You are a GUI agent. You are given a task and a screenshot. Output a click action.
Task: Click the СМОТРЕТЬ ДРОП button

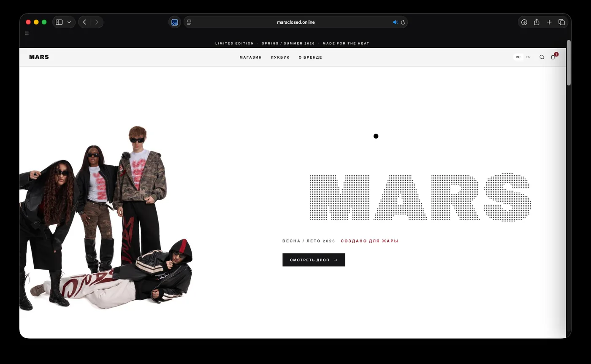coord(314,260)
